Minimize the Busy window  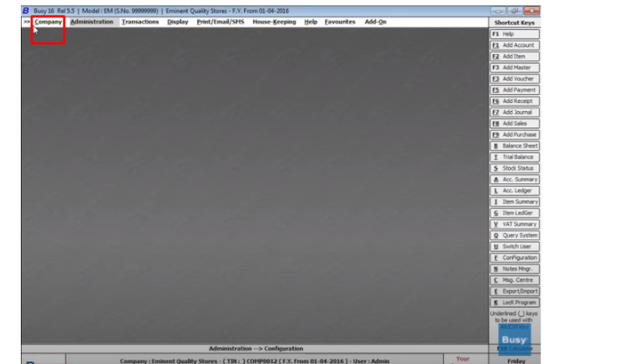(498, 11)
